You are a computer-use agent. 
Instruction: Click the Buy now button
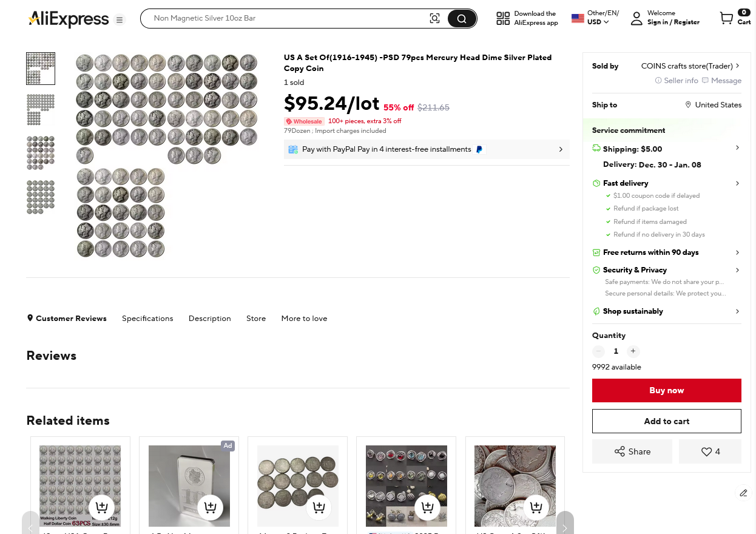667,390
